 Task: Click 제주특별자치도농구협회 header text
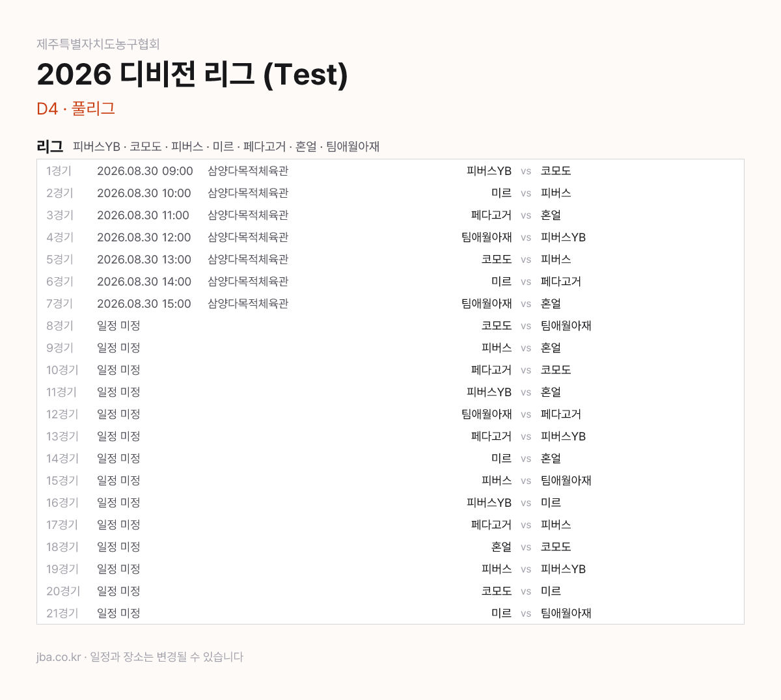98,44
